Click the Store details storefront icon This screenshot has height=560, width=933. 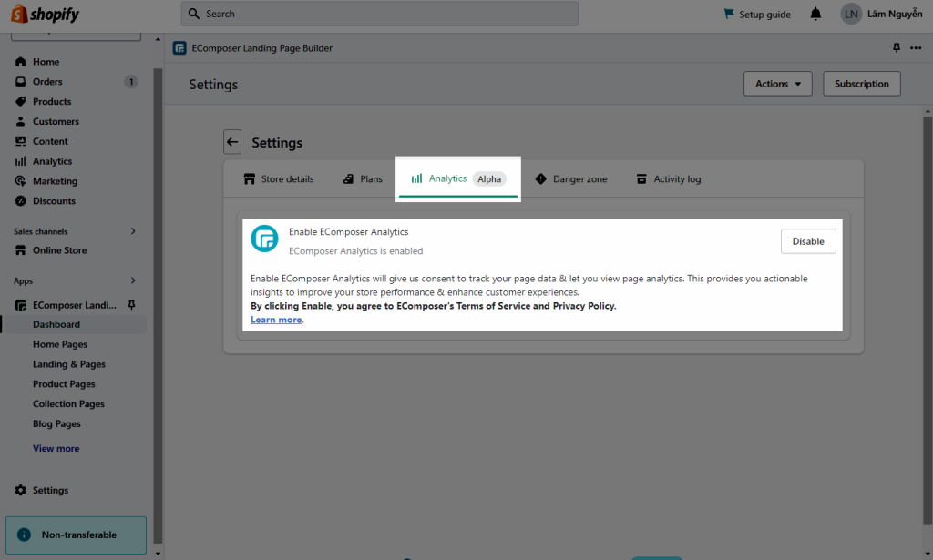[x=250, y=179]
